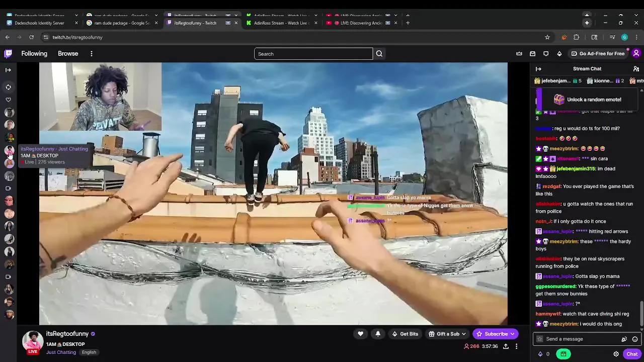Viewport: 644px width, 362px height.
Task: Open the Twitch home logo
Action: click(8, 54)
